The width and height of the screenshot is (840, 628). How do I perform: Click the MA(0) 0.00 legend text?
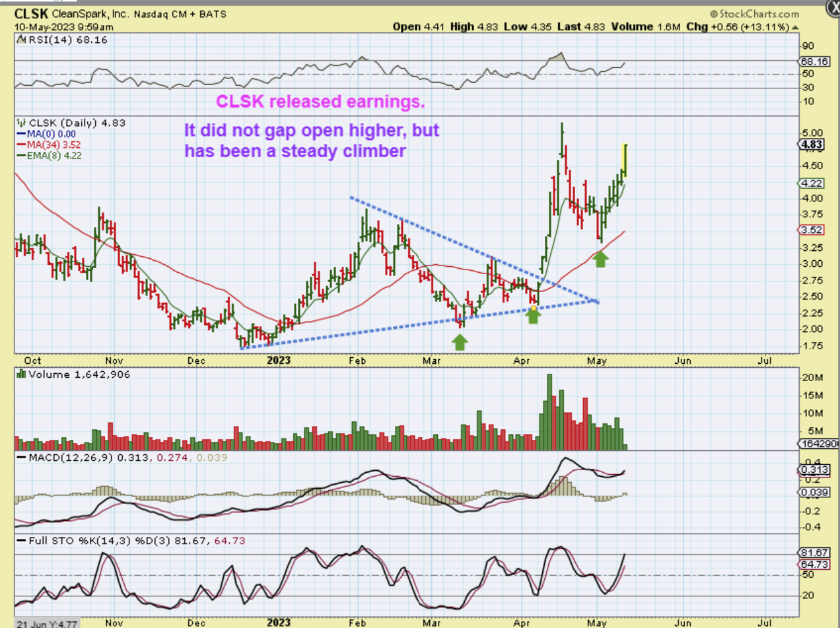pyautogui.click(x=51, y=133)
